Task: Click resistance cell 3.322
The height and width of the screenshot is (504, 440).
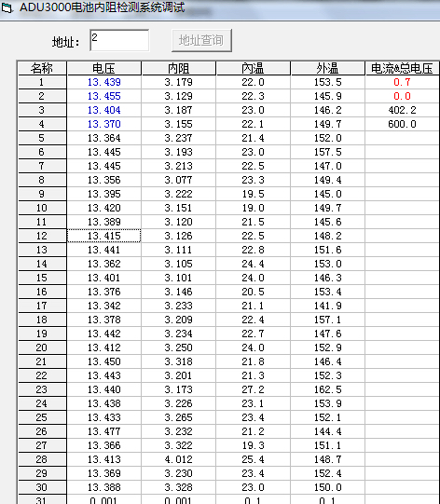Action: [x=178, y=445]
